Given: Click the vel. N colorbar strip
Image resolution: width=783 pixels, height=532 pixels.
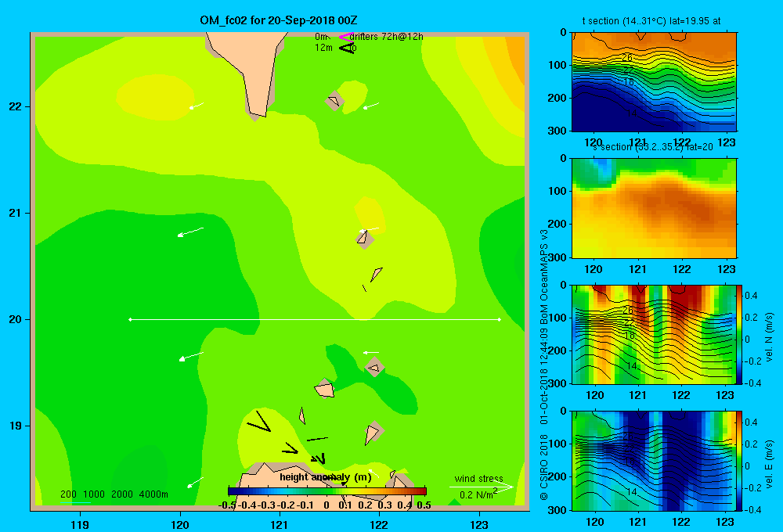Looking at the screenshot, I should [740, 335].
